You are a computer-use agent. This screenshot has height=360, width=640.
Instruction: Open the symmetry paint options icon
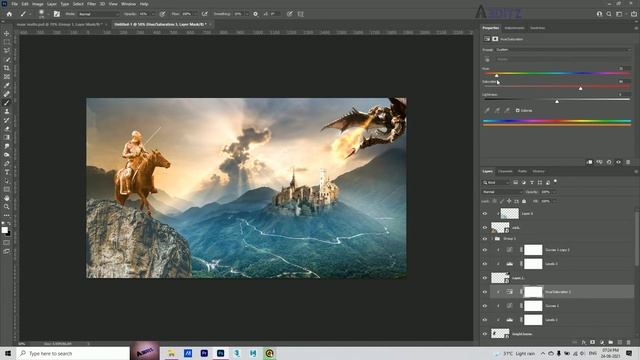coord(300,14)
